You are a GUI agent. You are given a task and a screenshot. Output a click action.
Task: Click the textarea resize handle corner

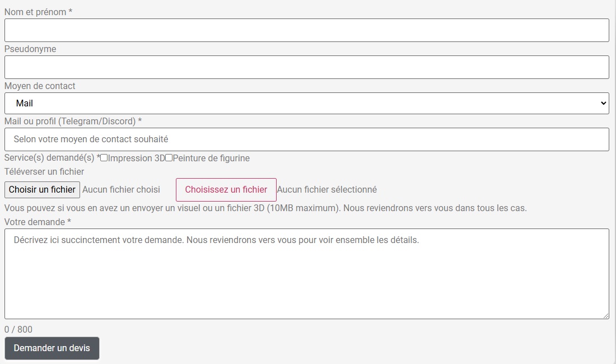606,316
